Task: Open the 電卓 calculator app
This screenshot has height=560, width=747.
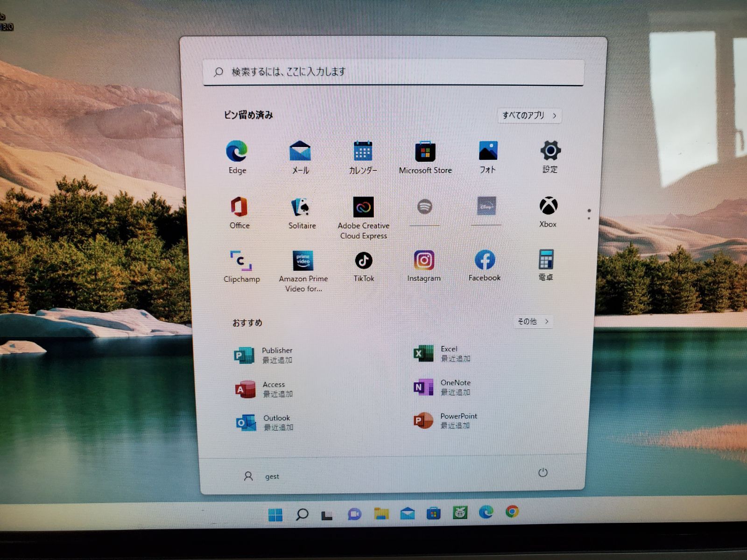Action: 546,265
